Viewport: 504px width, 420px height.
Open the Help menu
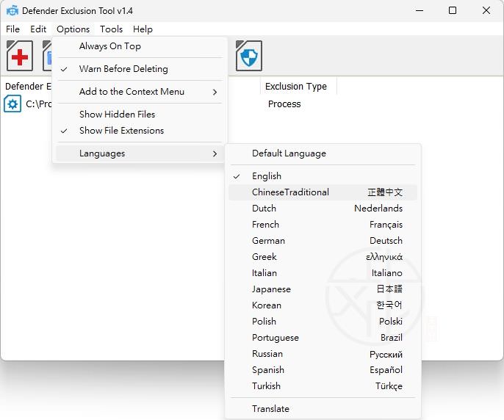pos(143,29)
